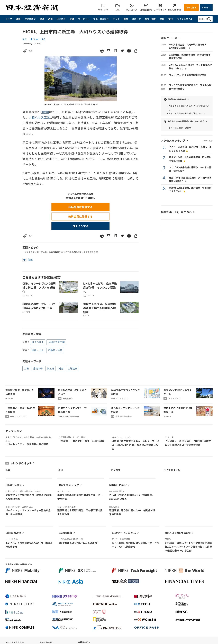This screenshot has height=644, width=218.
Task: Select the ＨＩＯＫＩ company tag
Action: [x=38, y=342]
